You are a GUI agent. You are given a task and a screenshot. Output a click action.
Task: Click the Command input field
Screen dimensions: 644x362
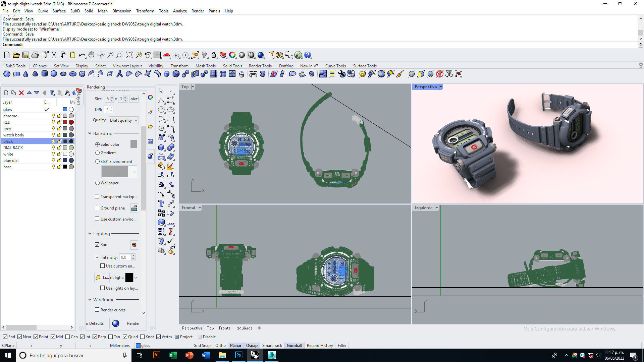click(330, 45)
